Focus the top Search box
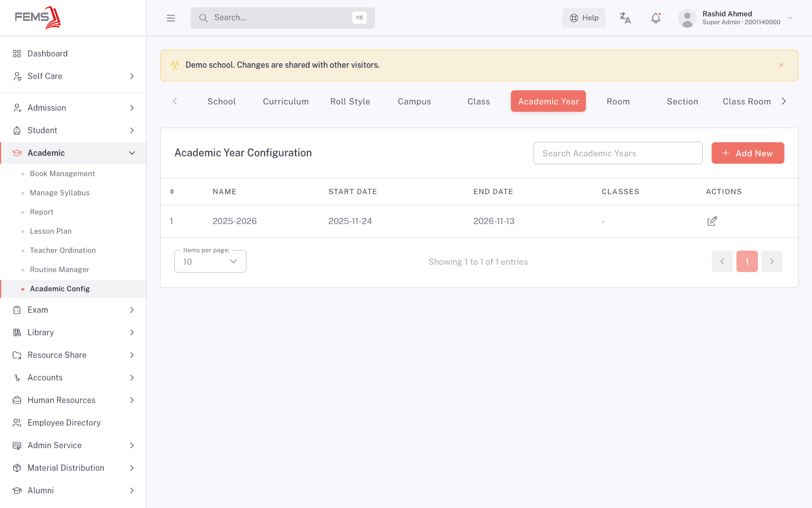This screenshot has width=812, height=508. point(283,18)
